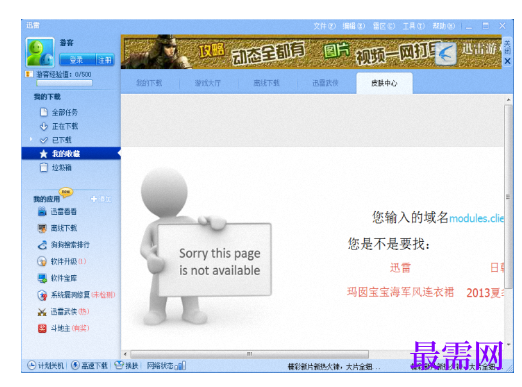Switch to the 离线下载 tab

pos(266,83)
